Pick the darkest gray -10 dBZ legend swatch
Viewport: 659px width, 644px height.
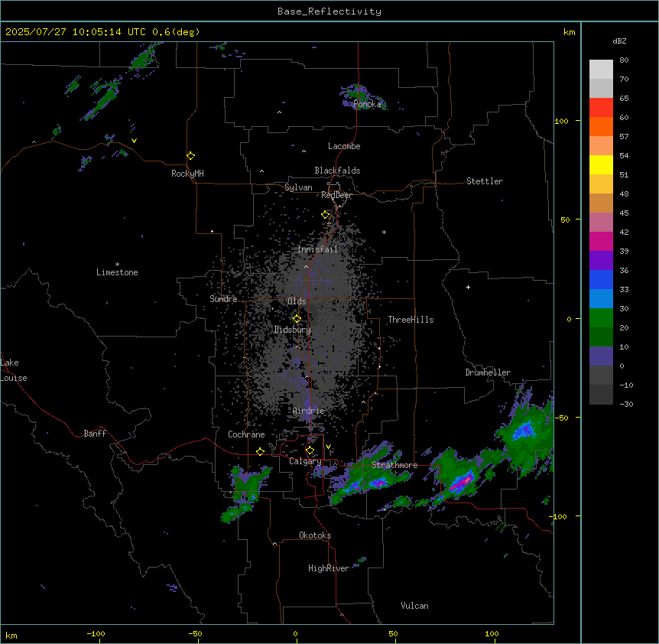click(x=601, y=395)
